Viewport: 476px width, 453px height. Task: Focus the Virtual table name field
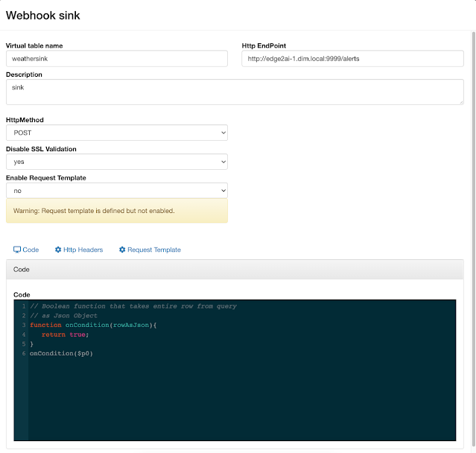116,58
